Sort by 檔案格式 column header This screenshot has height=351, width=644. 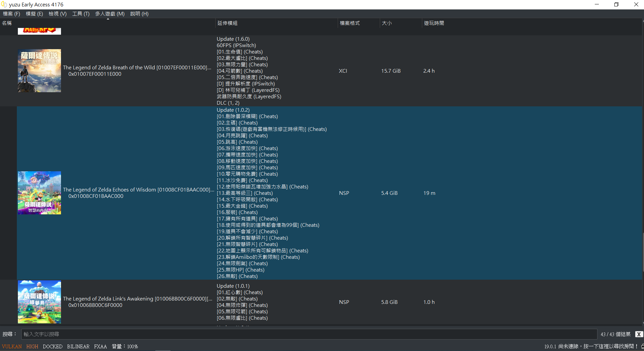click(x=359, y=23)
